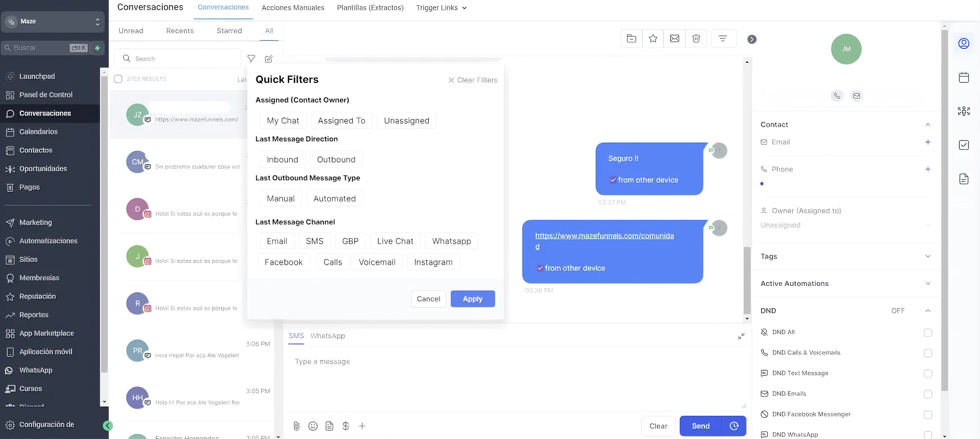Click the mark-as-unread envelope icon
Image resolution: width=980 pixels, height=439 pixels.
coord(674,38)
